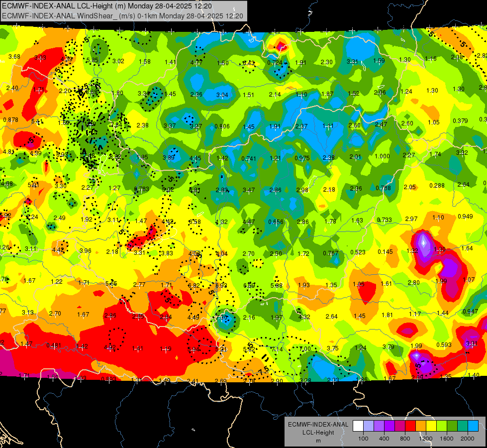Click the legend tick label '100'

click(x=364, y=439)
